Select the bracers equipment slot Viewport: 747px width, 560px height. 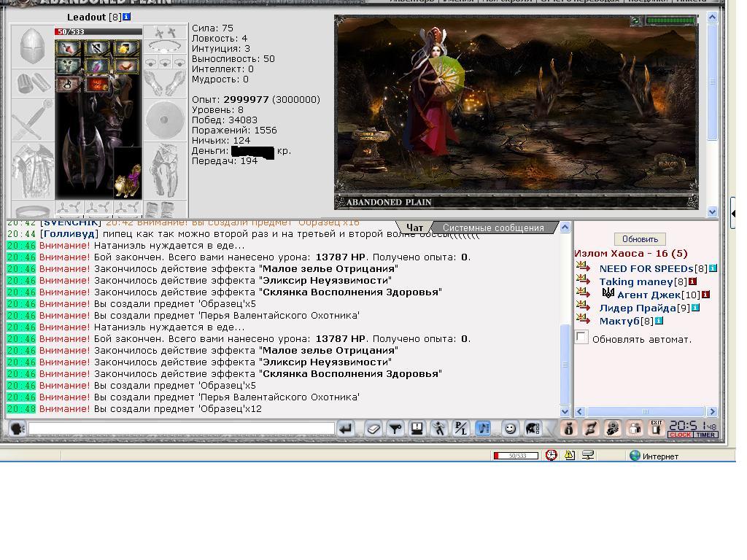coord(32,83)
